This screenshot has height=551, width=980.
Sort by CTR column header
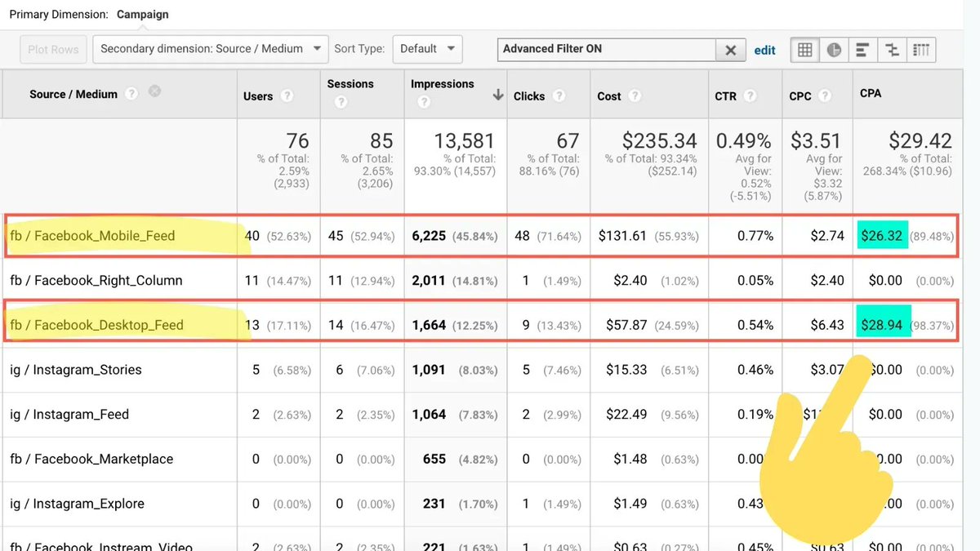point(726,96)
